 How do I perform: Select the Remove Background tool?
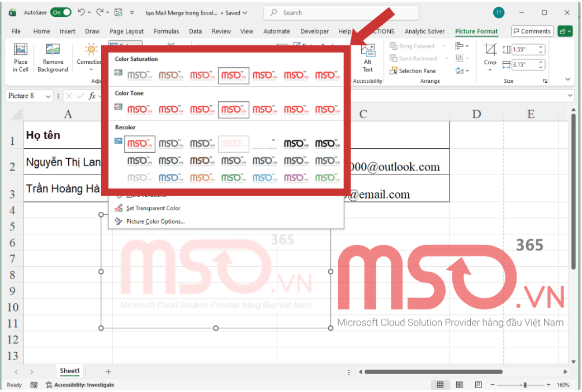click(x=53, y=56)
